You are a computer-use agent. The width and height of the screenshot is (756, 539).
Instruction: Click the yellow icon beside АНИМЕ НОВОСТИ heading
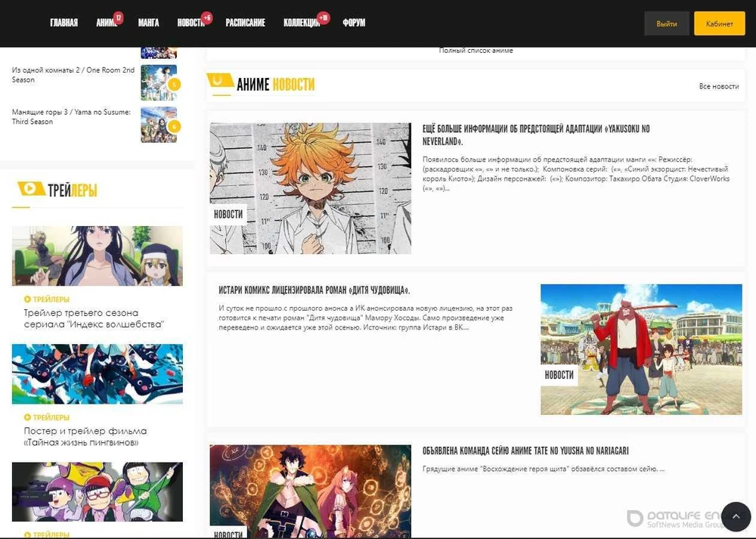[x=218, y=81]
